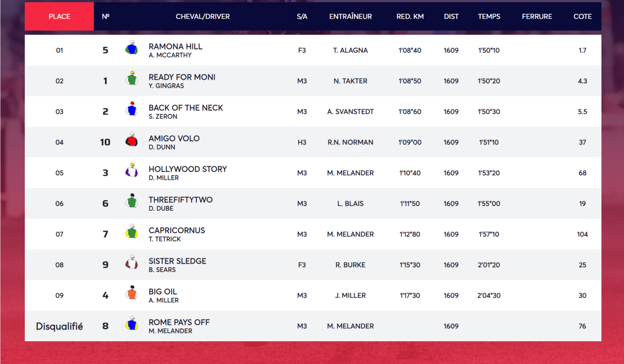The image size is (624, 364).
Task: Click Ready For Moni's green jockey silk icon
Action: 132,78
